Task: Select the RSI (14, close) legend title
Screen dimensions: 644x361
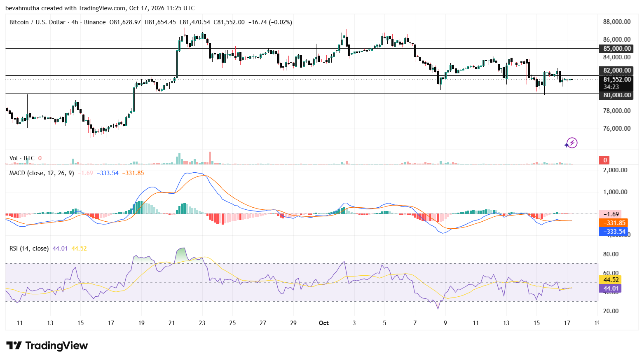Action: [29, 248]
